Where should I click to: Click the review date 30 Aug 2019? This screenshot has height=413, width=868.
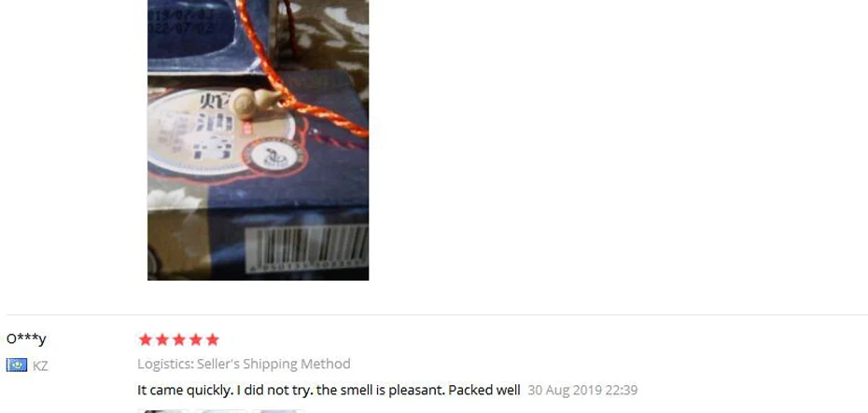pyautogui.click(x=582, y=391)
